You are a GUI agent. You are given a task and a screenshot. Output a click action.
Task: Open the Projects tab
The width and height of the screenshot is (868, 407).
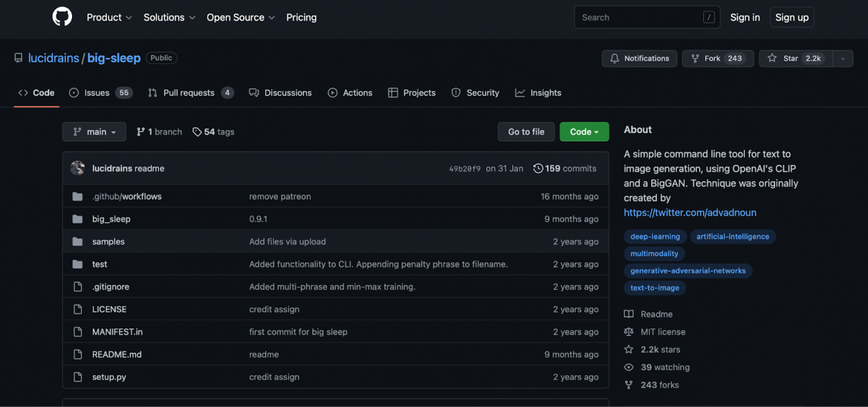(x=412, y=93)
